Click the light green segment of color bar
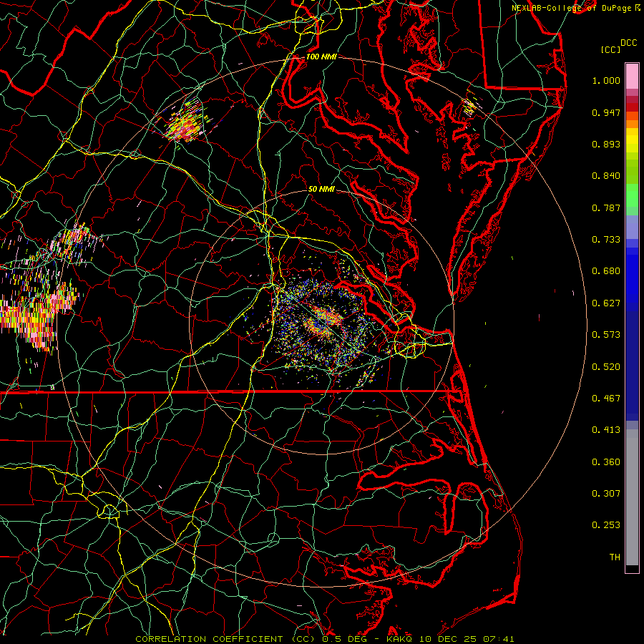644x644 pixels. [632, 195]
